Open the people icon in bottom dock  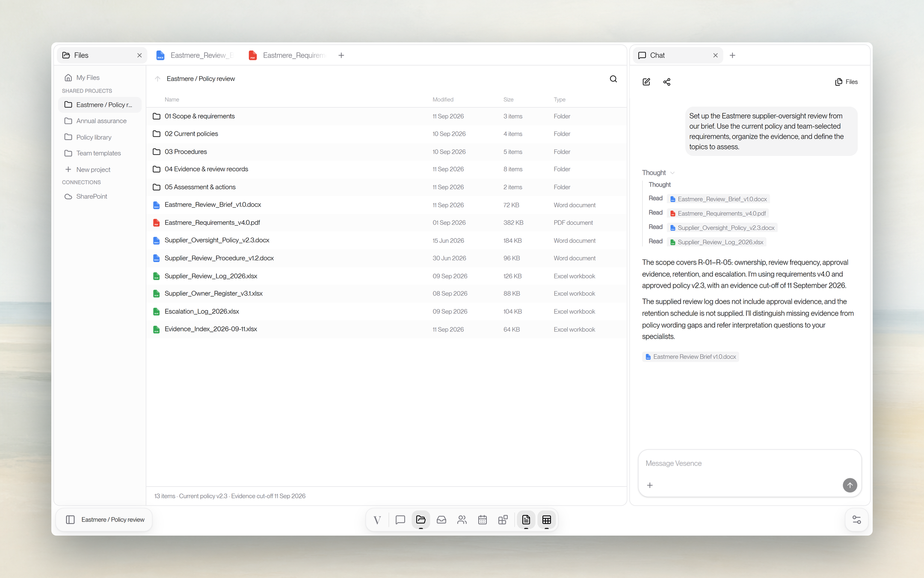pyautogui.click(x=462, y=520)
